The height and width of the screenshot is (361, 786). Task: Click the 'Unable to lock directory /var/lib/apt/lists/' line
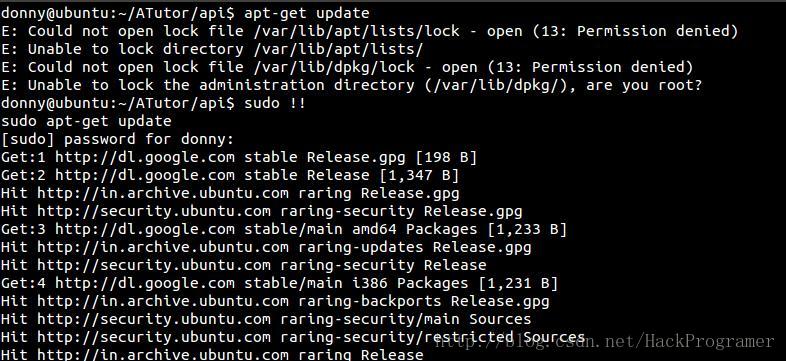pyautogui.click(x=212, y=49)
